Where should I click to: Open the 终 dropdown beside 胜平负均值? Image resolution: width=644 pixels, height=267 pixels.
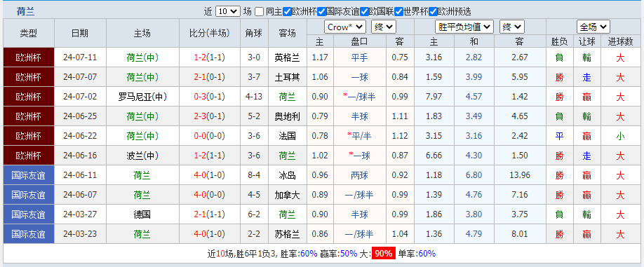tap(511, 27)
